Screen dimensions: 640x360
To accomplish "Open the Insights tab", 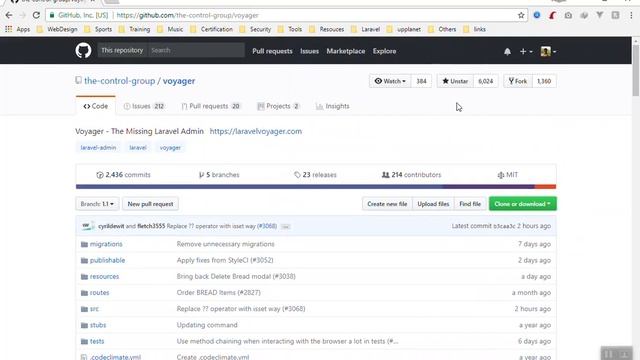I will coord(333,106).
